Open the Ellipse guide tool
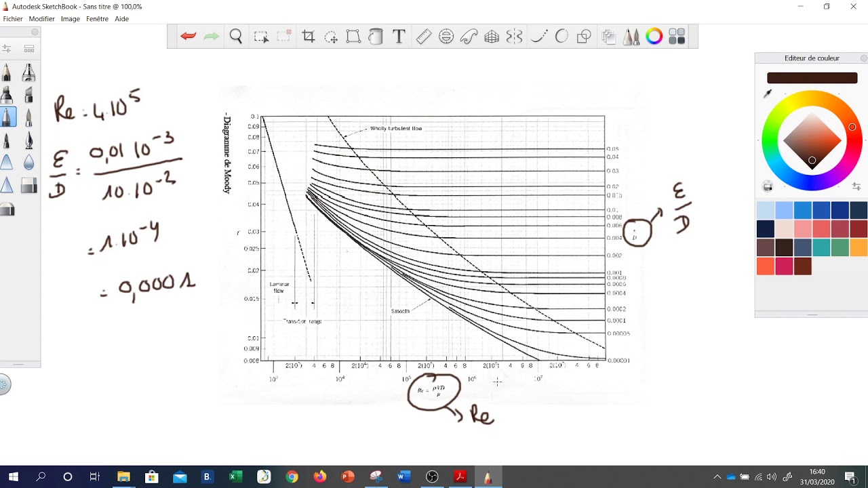Image resolution: width=868 pixels, height=488 pixels. pos(446,37)
